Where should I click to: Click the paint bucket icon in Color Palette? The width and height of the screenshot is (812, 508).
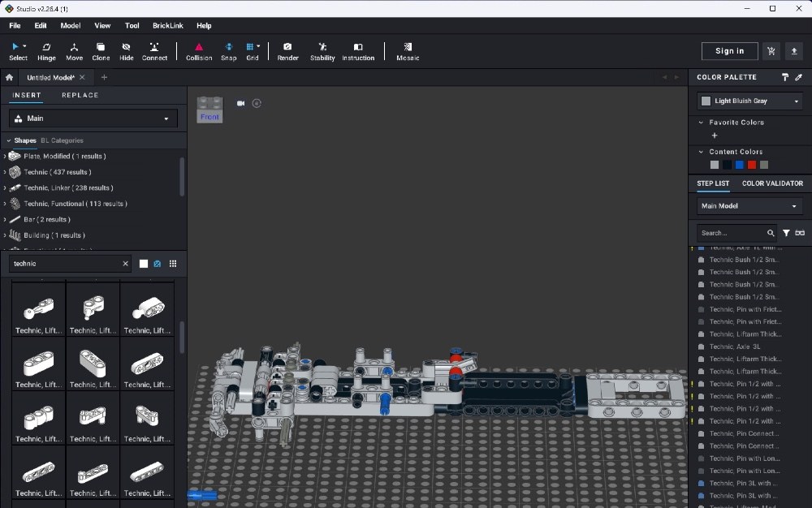point(785,77)
